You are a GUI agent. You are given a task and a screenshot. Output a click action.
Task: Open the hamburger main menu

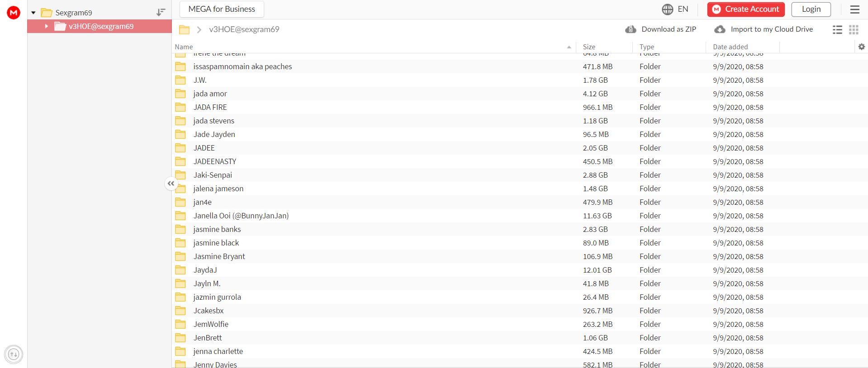click(x=854, y=9)
